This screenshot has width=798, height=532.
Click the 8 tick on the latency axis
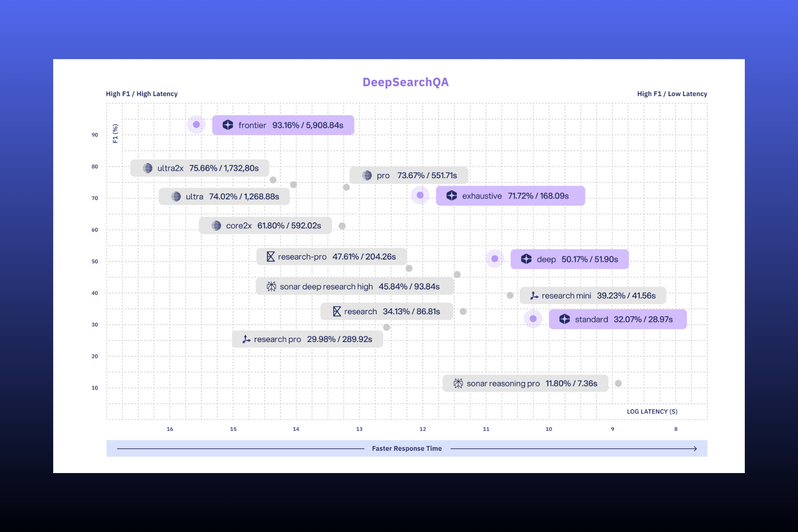pyautogui.click(x=676, y=429)
